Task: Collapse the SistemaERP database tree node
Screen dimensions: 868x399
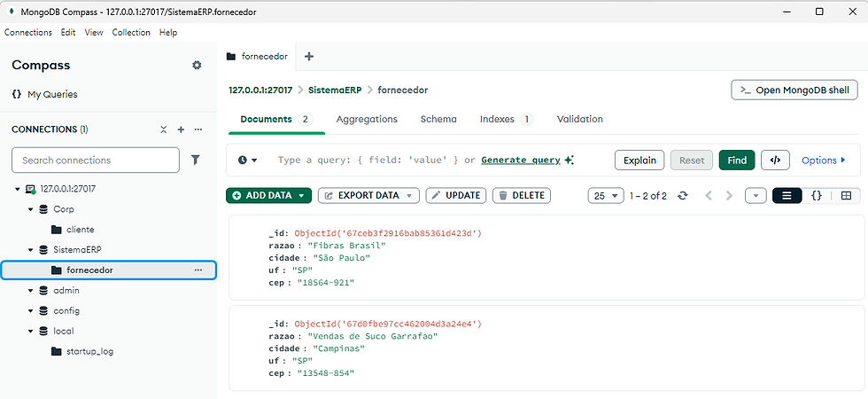Action: click(x=29, y=250)
